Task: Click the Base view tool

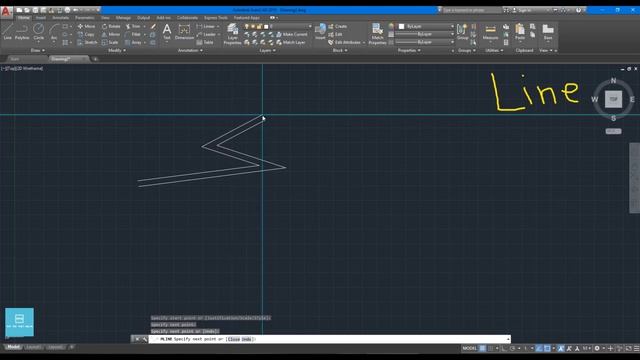Action: [548, 31]
